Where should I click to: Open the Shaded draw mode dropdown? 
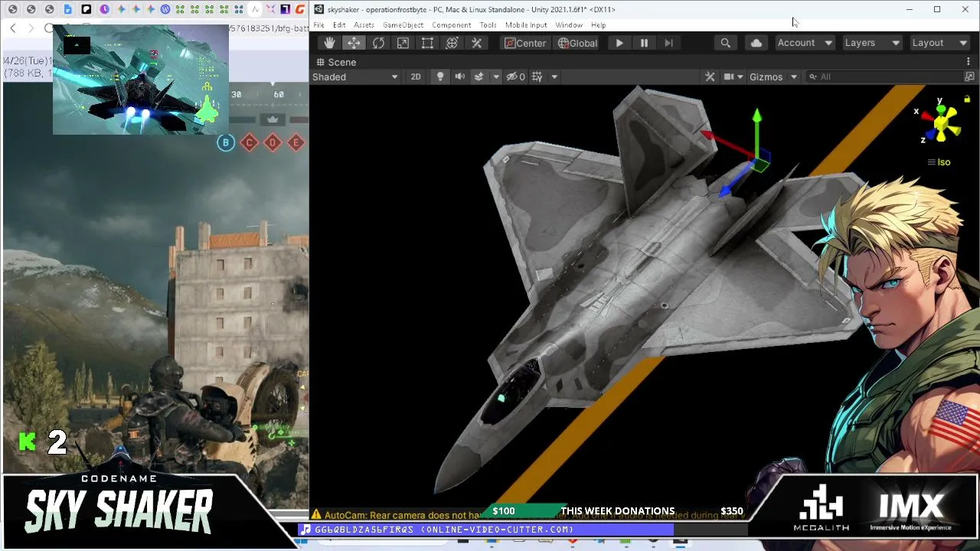355,77
